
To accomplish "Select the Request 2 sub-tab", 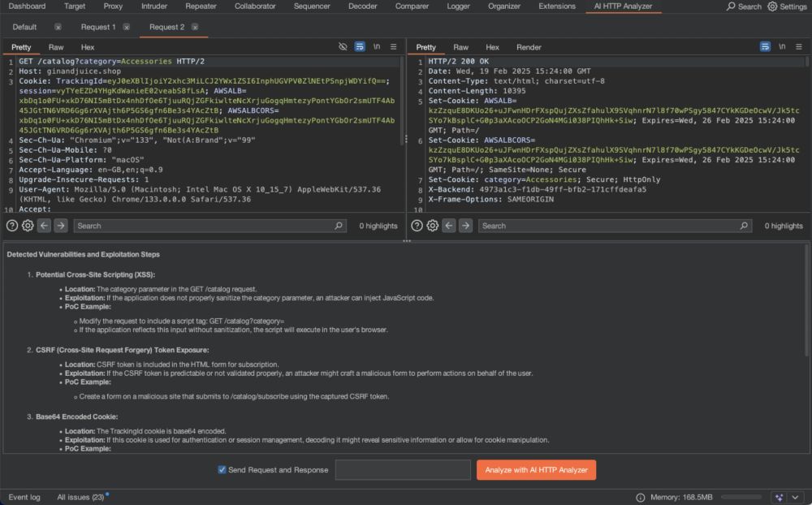I will [x=166, y=27].
